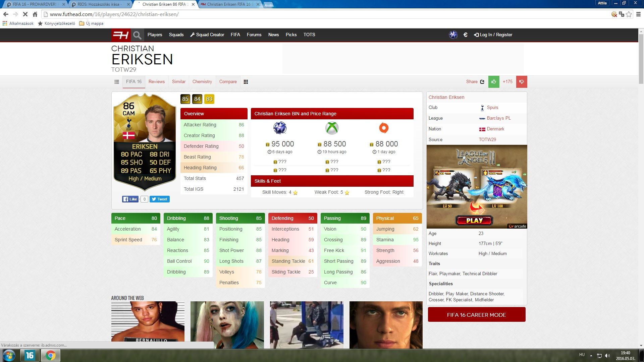Click the Chrome icon in the taskbar
Screen dimensions: 644x362
tap(51, 355)
